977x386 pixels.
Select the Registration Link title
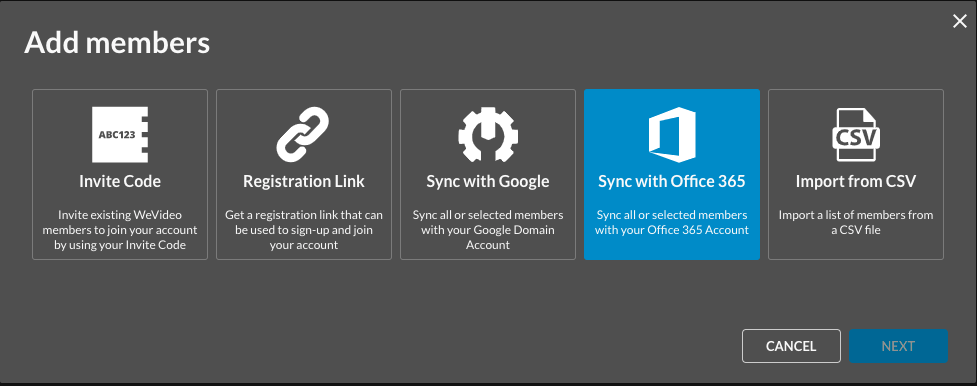click(303, 181)
